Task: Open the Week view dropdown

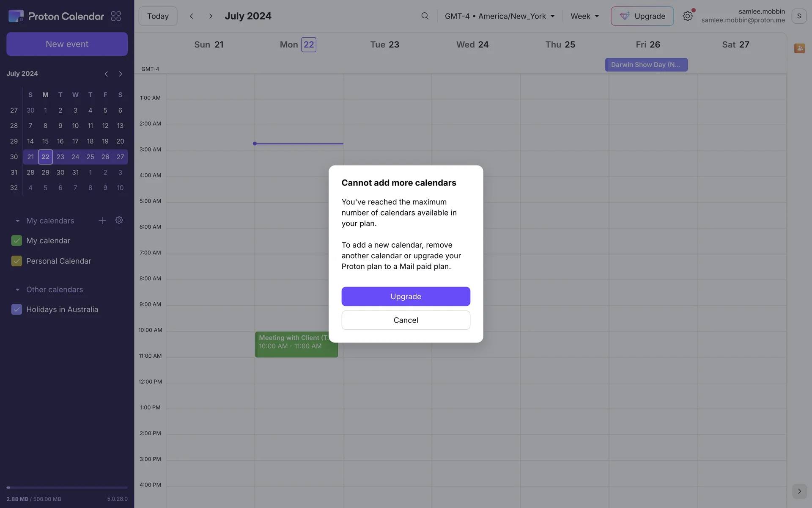Action: click(x=584, y=16)
